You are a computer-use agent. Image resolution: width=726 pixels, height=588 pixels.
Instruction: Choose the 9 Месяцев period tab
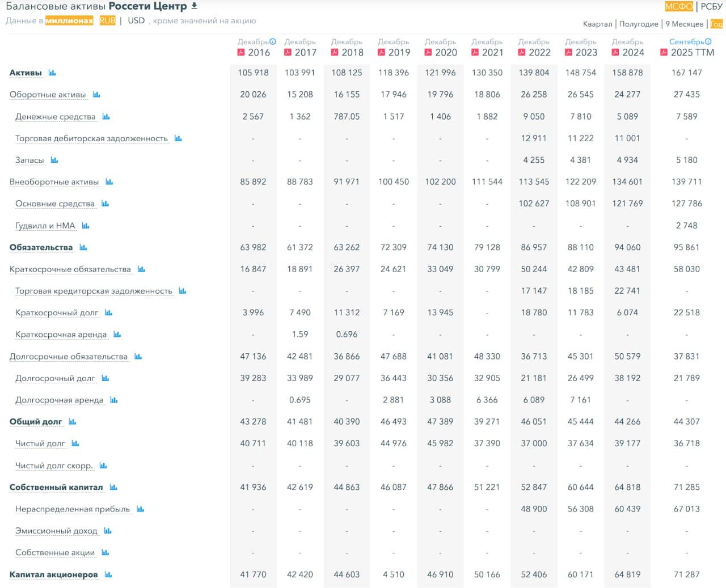tap(684, 24)
